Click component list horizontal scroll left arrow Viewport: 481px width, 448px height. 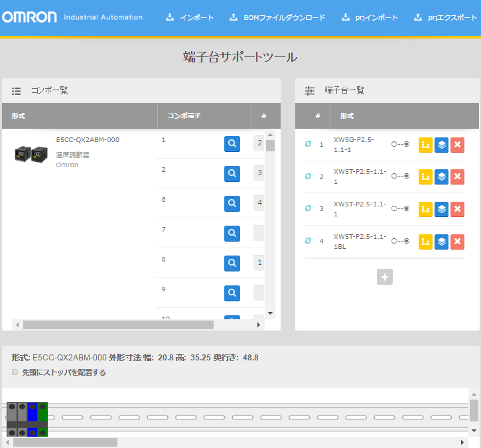click(x=17, y=325)
